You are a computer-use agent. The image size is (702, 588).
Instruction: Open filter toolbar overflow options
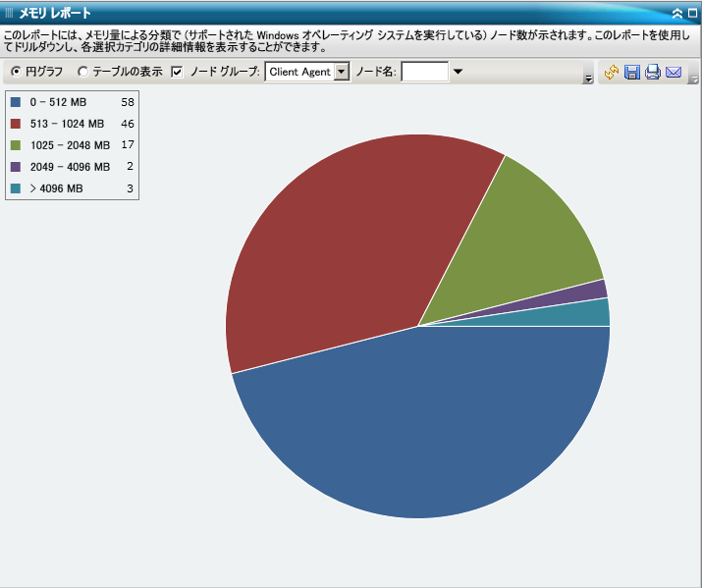point(587,79)
